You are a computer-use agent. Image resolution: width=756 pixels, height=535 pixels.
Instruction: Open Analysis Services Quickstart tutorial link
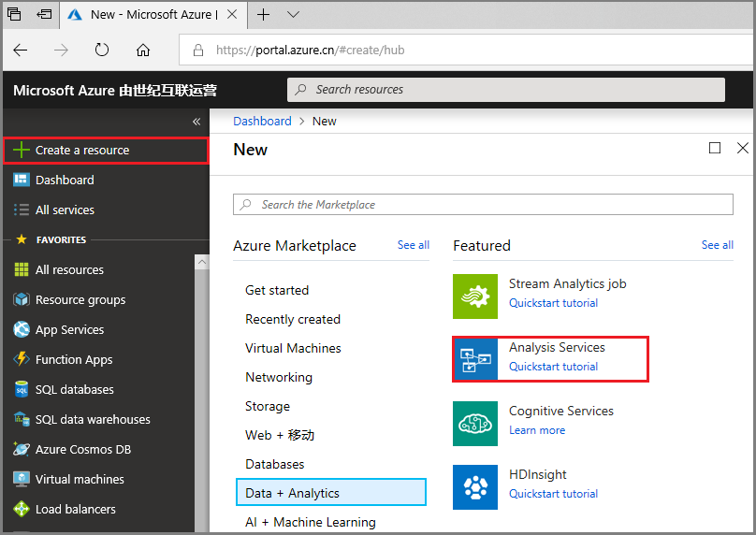click(553, 367)
